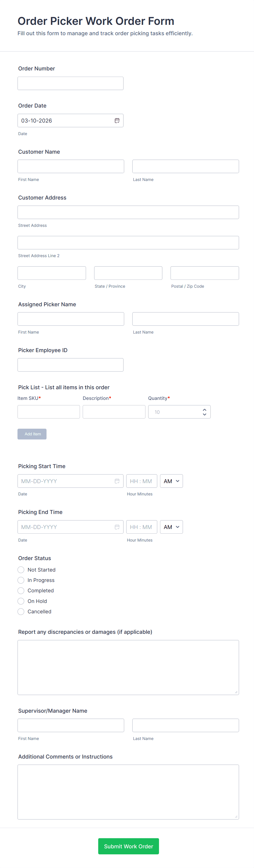Select the Cancelled order status
Screen dimensions: 254x868
coord(21,612)
